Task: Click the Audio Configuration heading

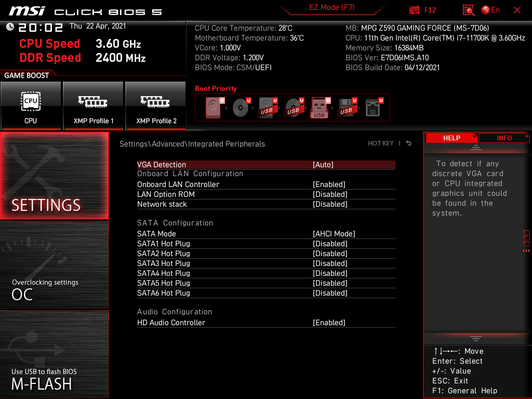Action: coord(175,312)
